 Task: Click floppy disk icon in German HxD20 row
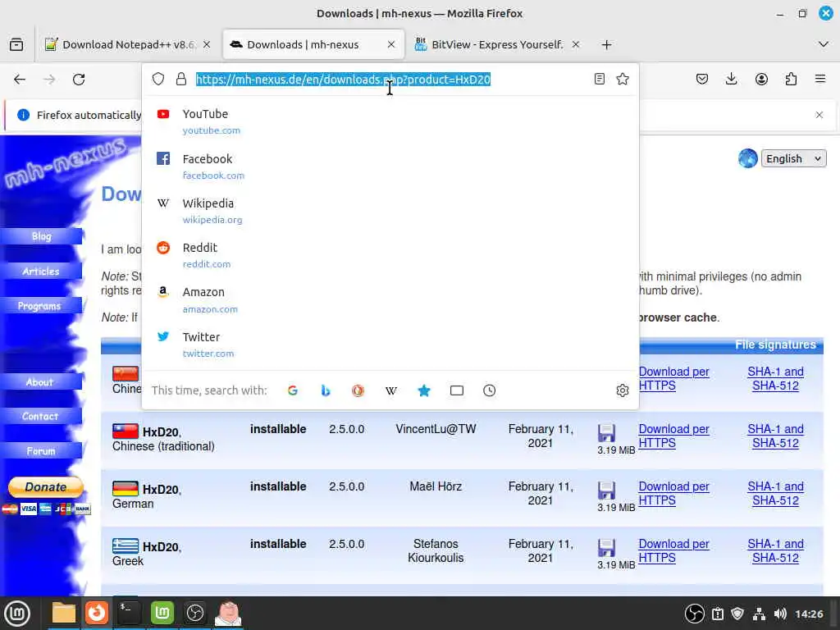(606, 491)
